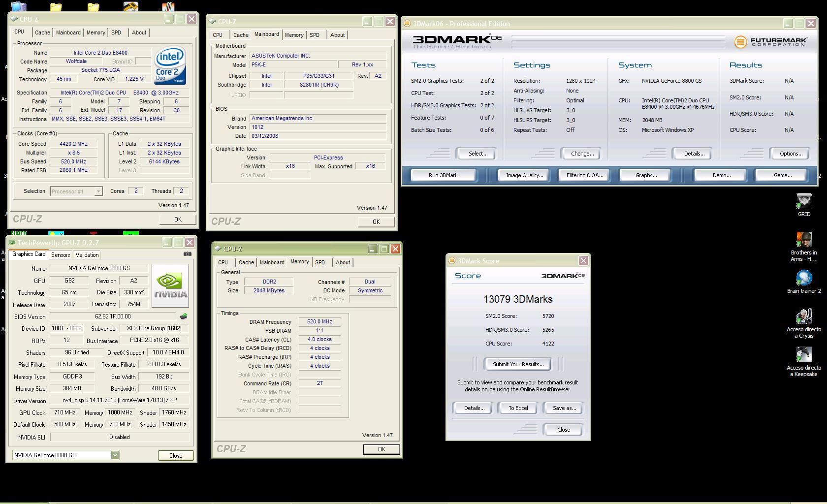Open the SPD tab in Memory CPU-Z window
The height and width of the screenshot is (504, 827).
(320, 262)
